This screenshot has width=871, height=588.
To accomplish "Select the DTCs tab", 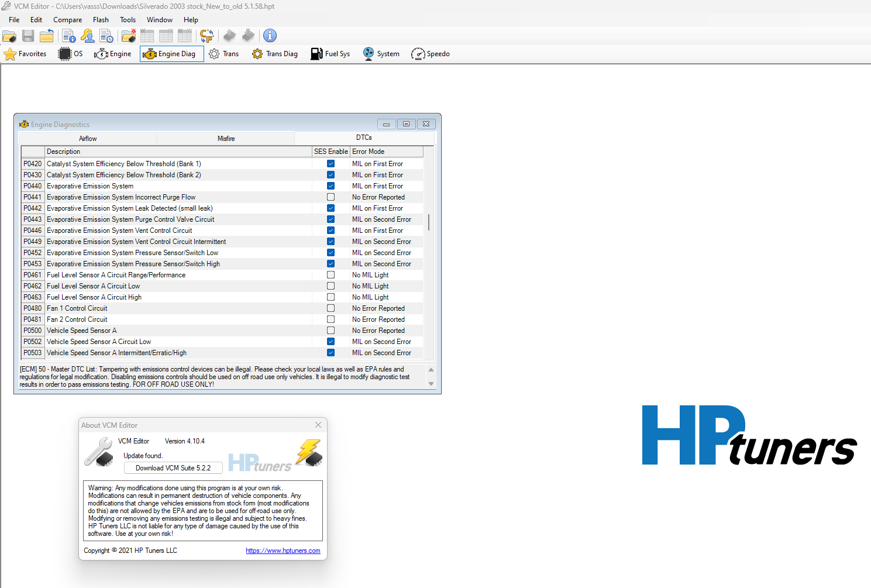I will point(364,137).
